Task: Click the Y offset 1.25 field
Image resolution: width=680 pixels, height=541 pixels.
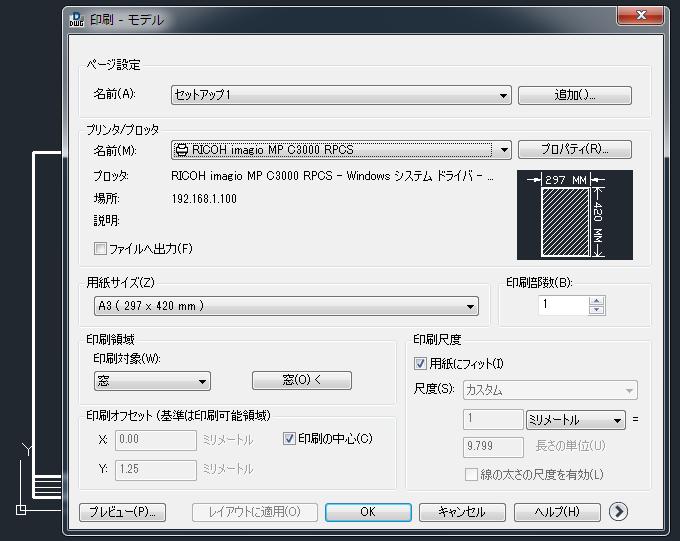Action: (x=156, y=470)
